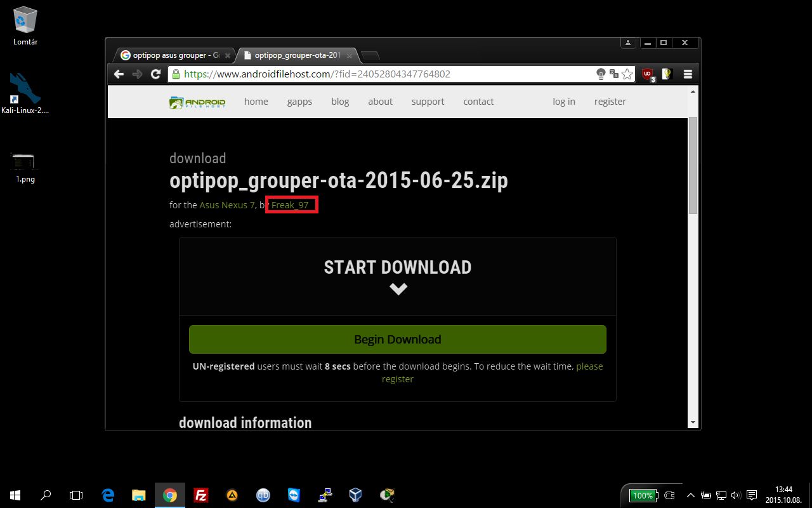
Task: Click the 100% battery indicator
Action: [x=643, y=495]
